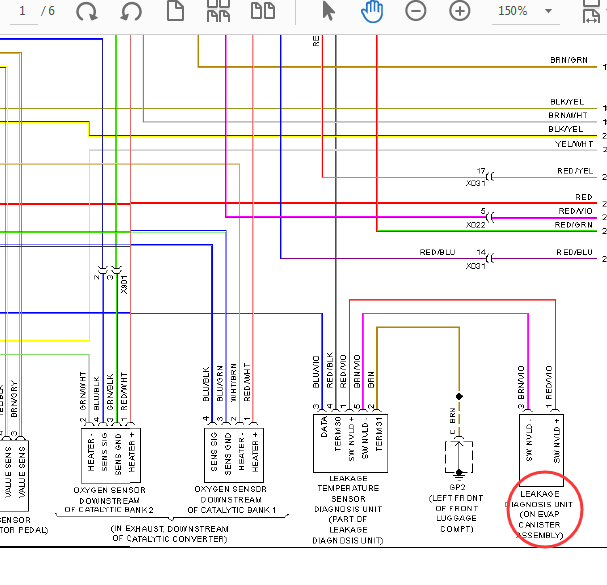Click the Leakage Temperature Sensor description text

tap(348, 510)
